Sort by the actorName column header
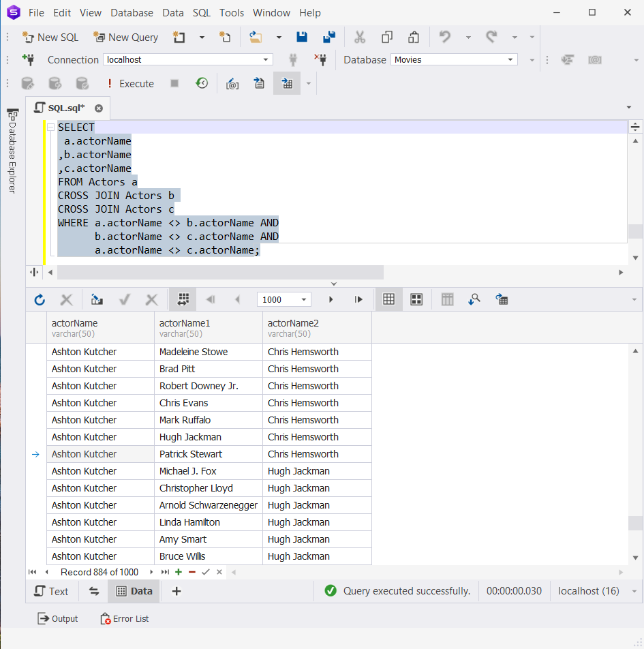Viewport: 644px width, 649px height. click(x=100, y=328)
